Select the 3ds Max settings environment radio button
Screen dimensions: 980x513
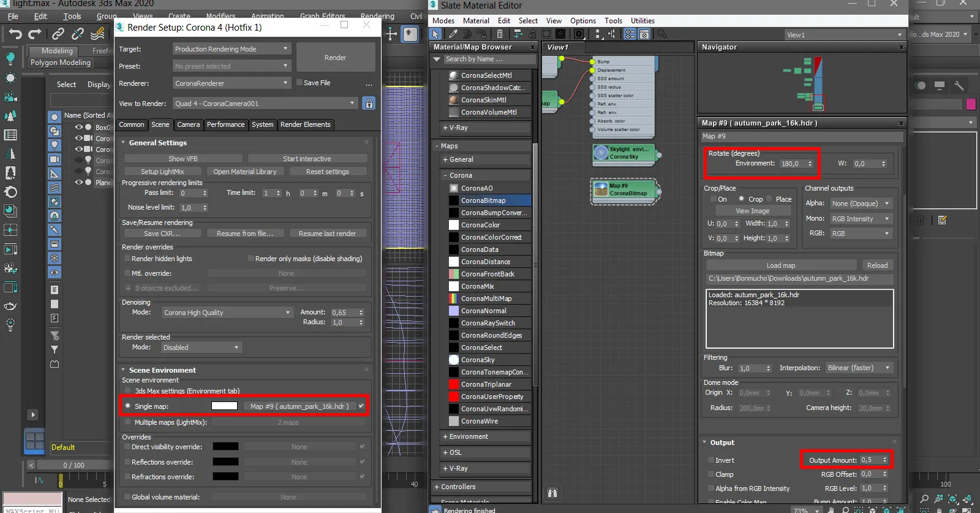(127, 390)
